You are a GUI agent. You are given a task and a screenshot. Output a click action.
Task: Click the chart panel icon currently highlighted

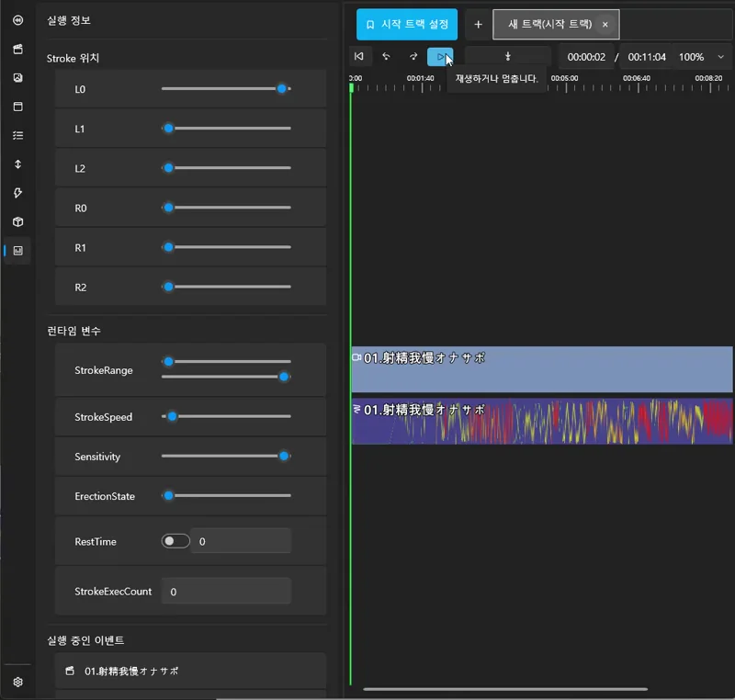click(x=17, y=250)
